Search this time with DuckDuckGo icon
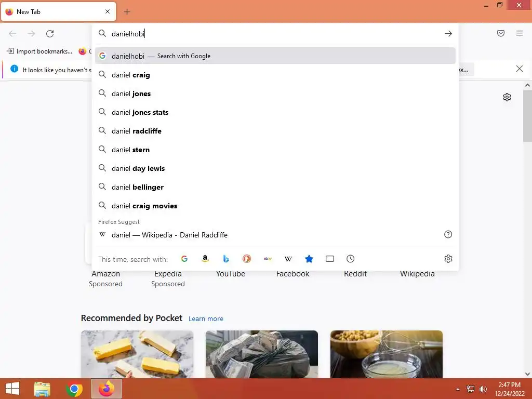This screenshot has height=399, width=532. click(x=247, y=259)
